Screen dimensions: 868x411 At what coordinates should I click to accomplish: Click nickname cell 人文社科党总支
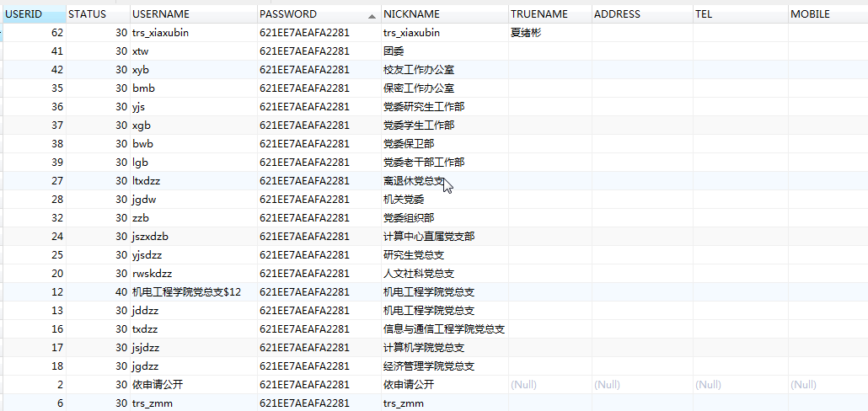(445, 274)
